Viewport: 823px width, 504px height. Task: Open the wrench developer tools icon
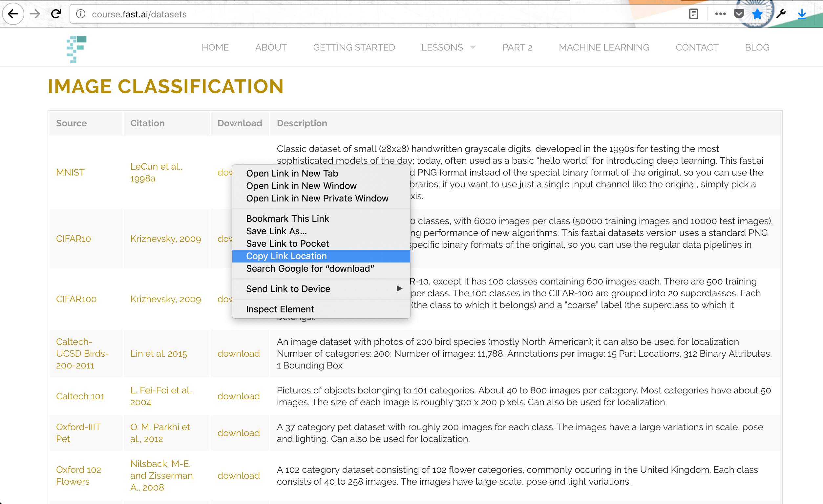(x=781, y=14)
